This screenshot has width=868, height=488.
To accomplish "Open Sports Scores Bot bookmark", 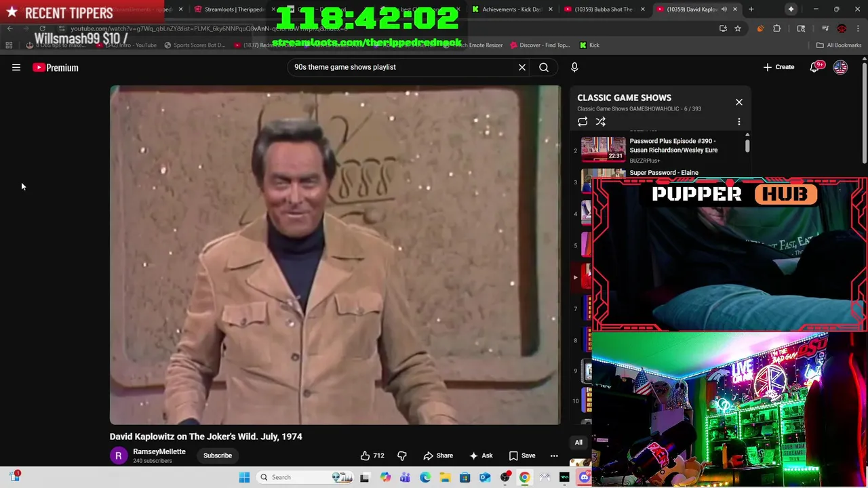I will pos(195,45).
